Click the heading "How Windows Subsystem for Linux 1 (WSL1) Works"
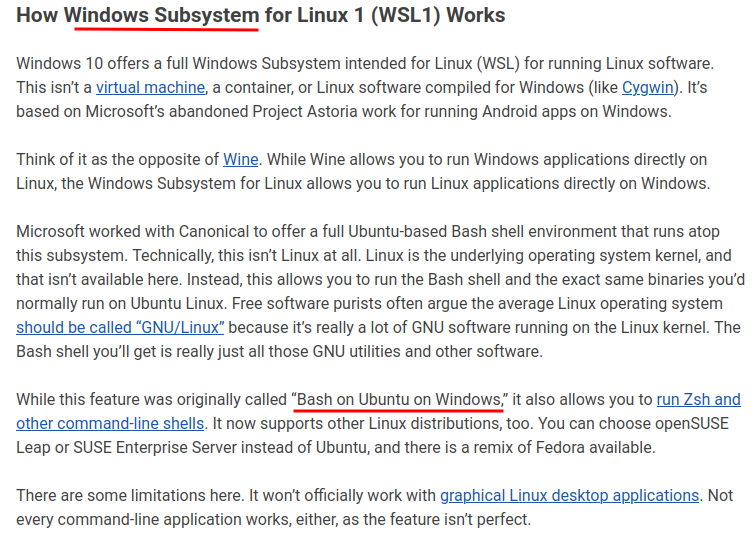 click(260, 15)
